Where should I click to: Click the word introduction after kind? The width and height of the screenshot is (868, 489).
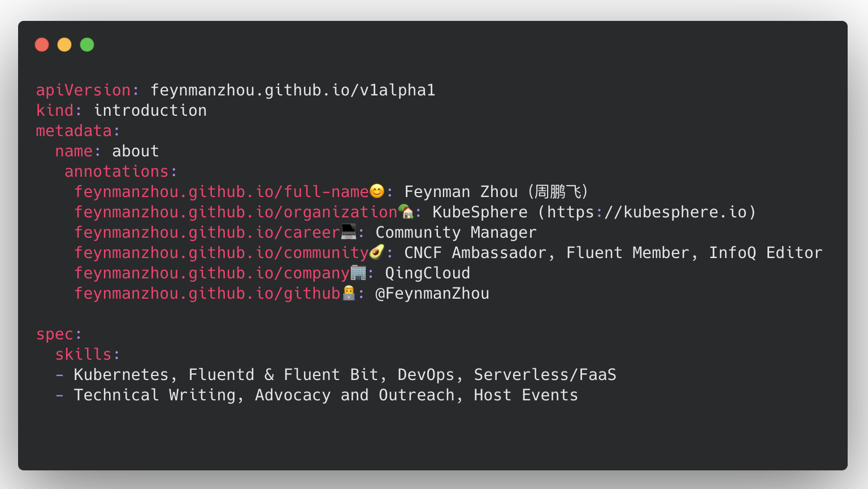(150, 111)
